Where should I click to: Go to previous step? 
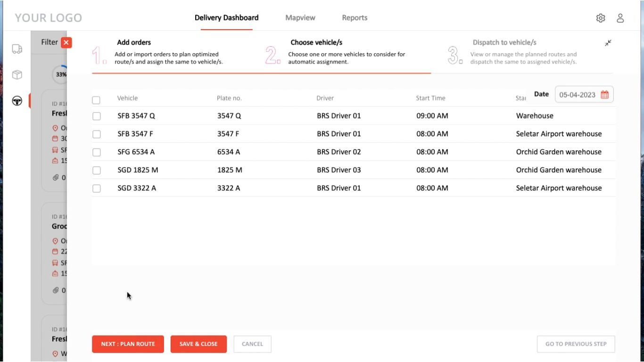pyautogui.click(x=576, y=344)
